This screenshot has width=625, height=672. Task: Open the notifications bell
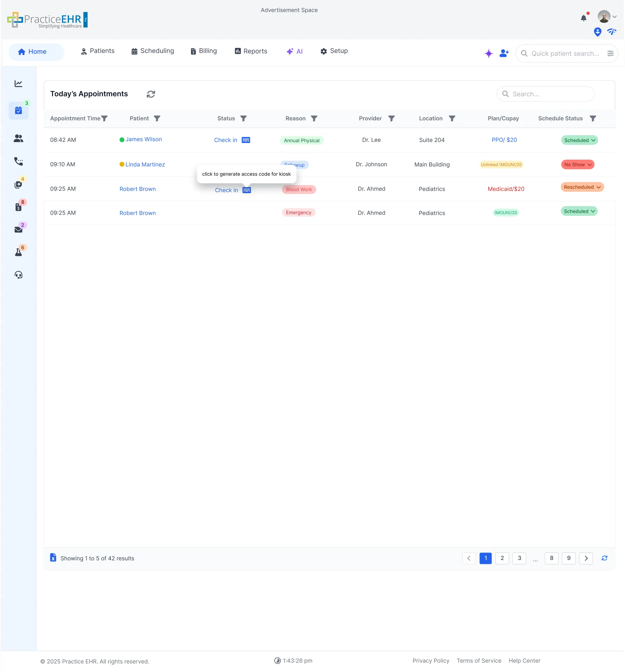coord(584,18)
